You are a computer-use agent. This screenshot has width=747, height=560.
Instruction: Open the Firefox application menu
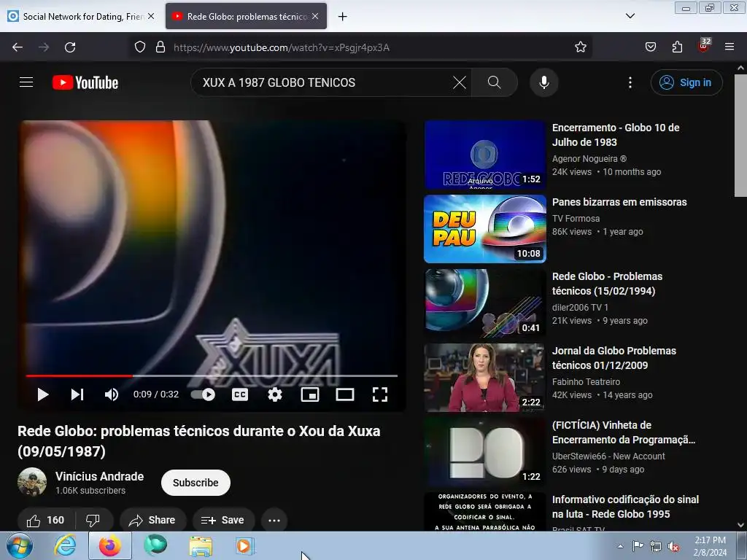tap(729, 47)
